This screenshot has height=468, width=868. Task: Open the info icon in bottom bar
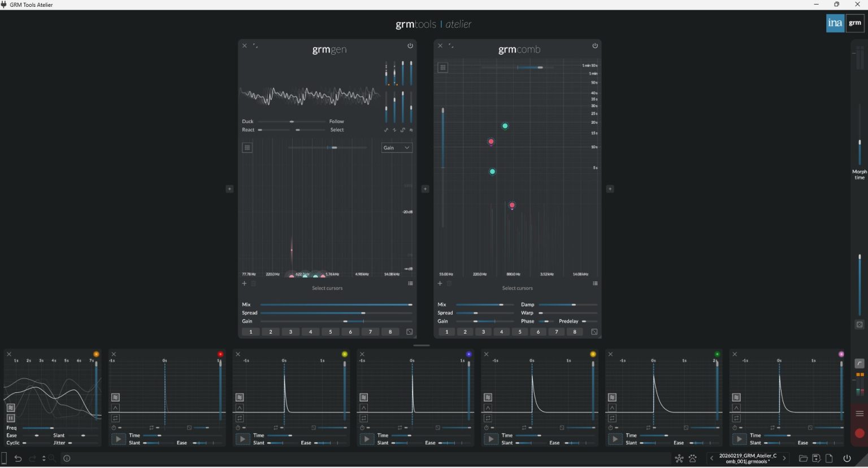[67, 458]
